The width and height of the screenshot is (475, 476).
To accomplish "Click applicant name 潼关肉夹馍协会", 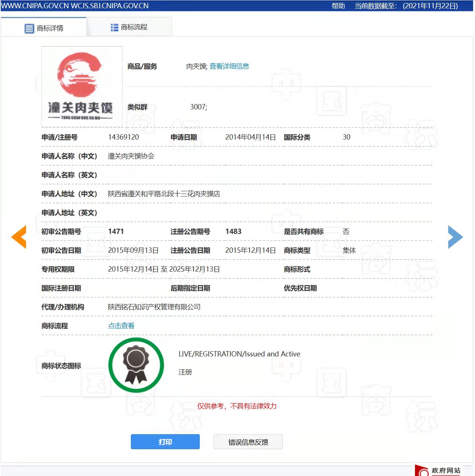I will pos(131,156).
